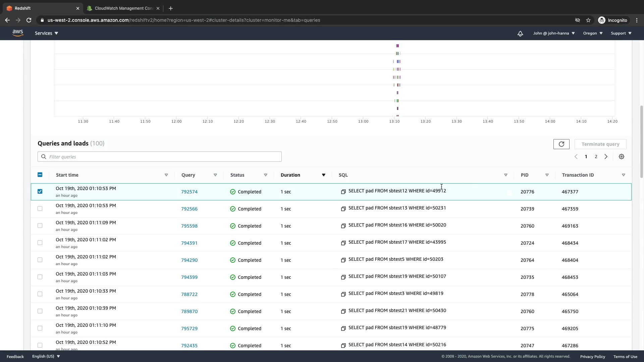This screenshot has width=644, height=362.
Task: Go to next page arrow
Action: click(x=606, y=157)
